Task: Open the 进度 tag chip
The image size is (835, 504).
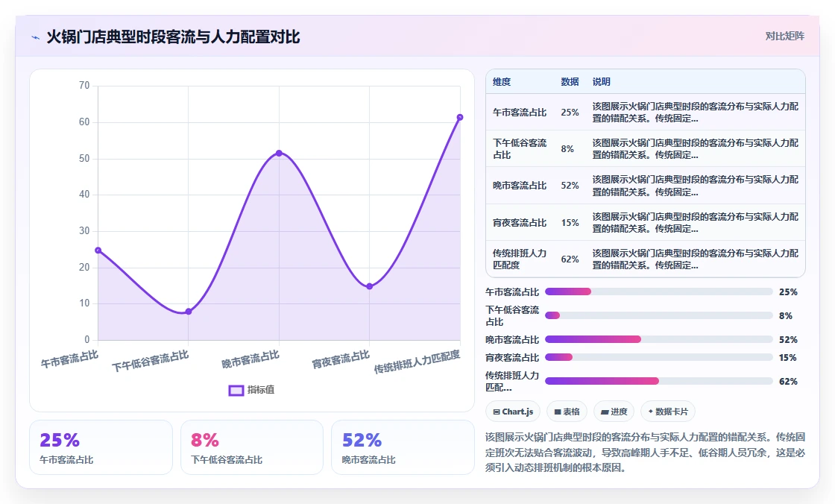Action: 614,412
